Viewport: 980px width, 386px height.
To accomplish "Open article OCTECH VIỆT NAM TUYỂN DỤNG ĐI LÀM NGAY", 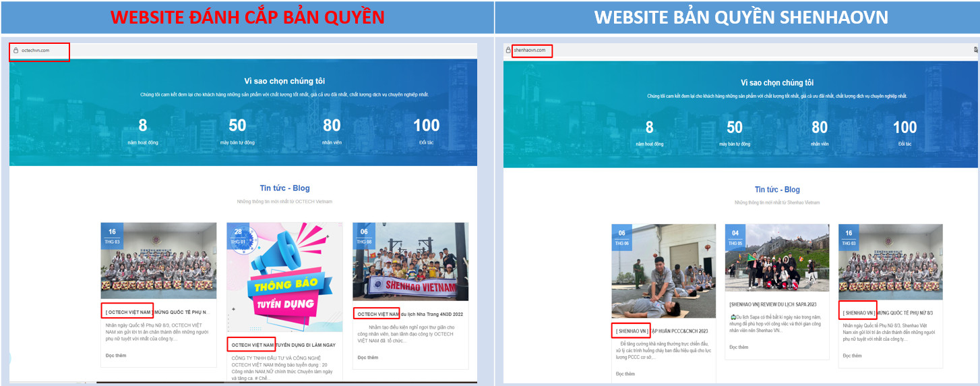I will 283,345.
